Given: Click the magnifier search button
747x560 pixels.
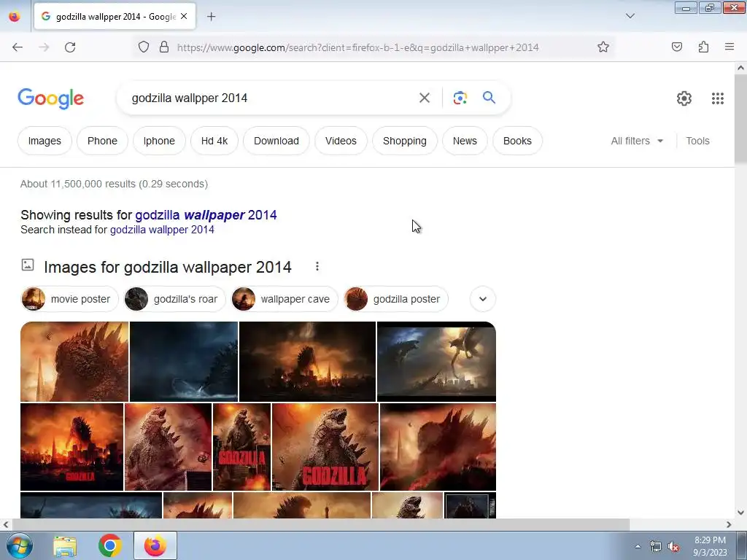Looking at the screenshot, I should click(x=489, y=98).
